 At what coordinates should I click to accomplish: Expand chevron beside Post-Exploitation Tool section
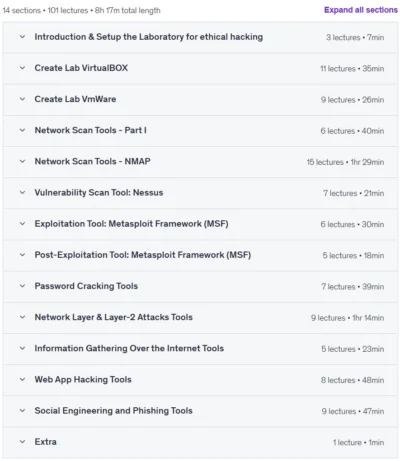(x=22, y=255)
